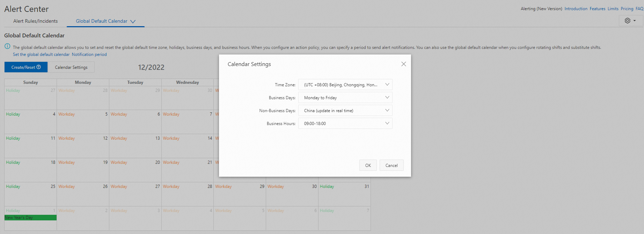Select the Global Default Calendar tab
Screen dimensions: 644x234
pos(101,21)
